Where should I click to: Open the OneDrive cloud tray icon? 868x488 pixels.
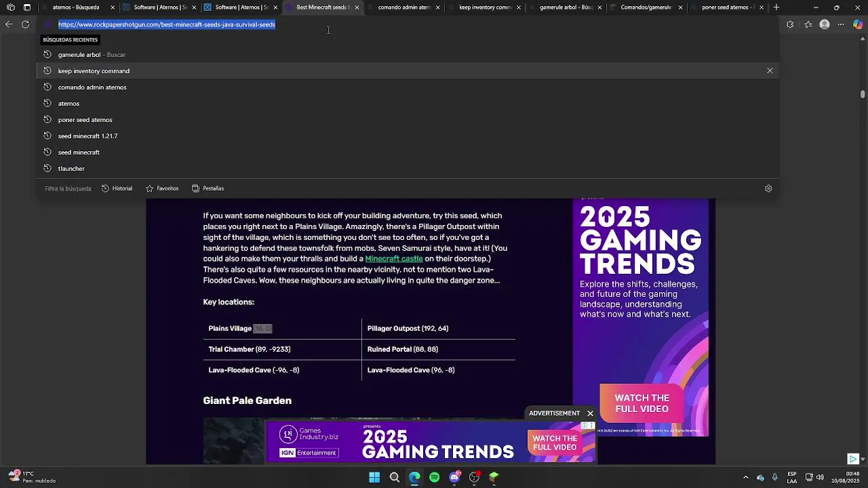tap(760, 477)
